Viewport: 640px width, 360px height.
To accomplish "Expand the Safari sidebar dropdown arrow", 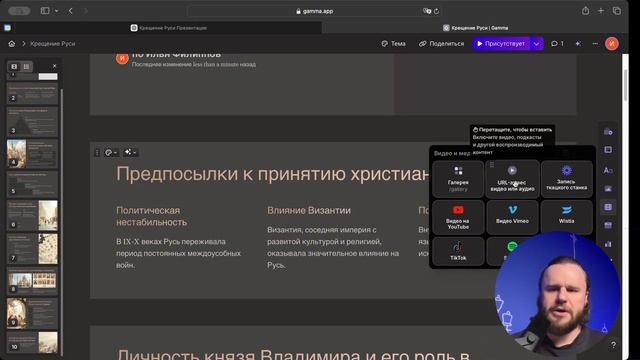I will pos(56,11).
